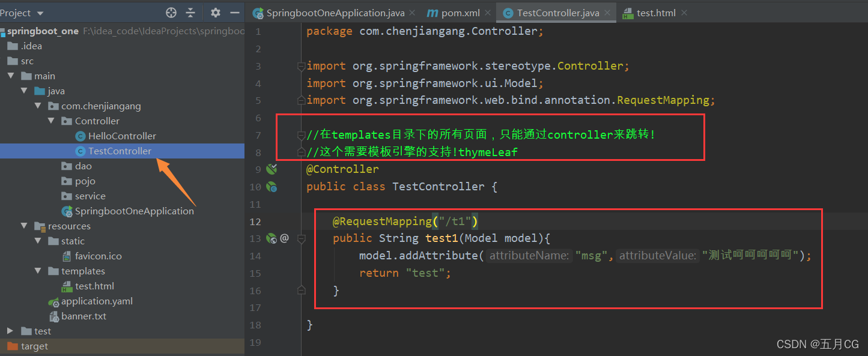Image resolution: width=868 pixels, height=356 pixels.
Task: Click the TestController class name on line 10
Action: 439,187
